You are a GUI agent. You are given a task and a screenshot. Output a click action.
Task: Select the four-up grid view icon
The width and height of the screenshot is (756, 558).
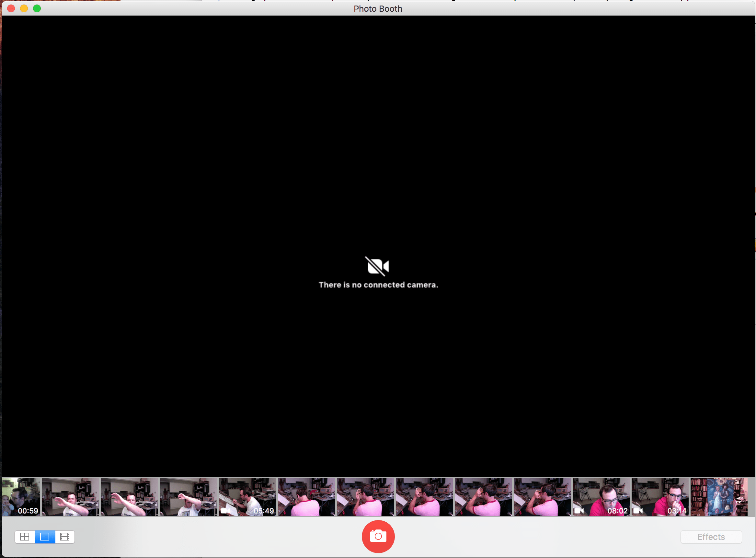tap(25, 537)
